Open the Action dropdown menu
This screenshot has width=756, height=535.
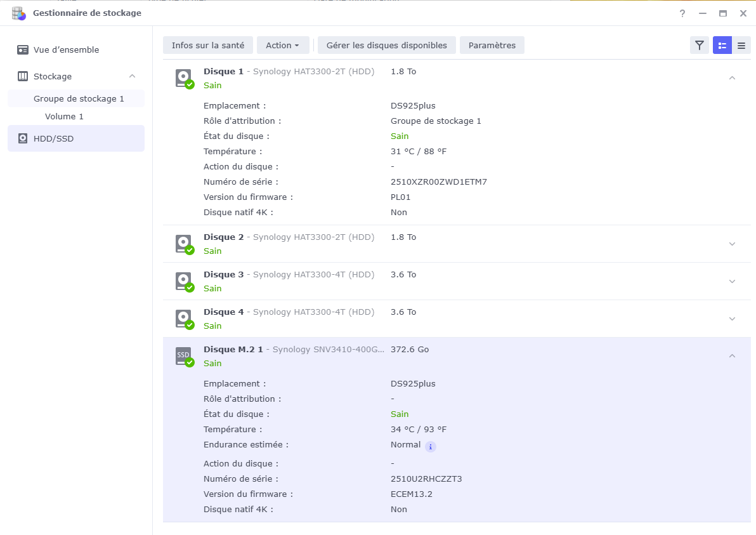[282, 45]
